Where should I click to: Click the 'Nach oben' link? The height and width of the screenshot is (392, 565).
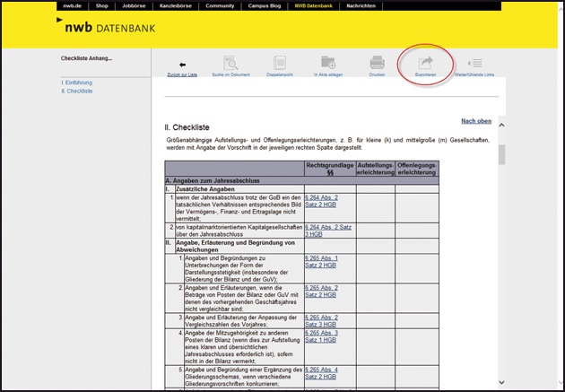[475, 121]
